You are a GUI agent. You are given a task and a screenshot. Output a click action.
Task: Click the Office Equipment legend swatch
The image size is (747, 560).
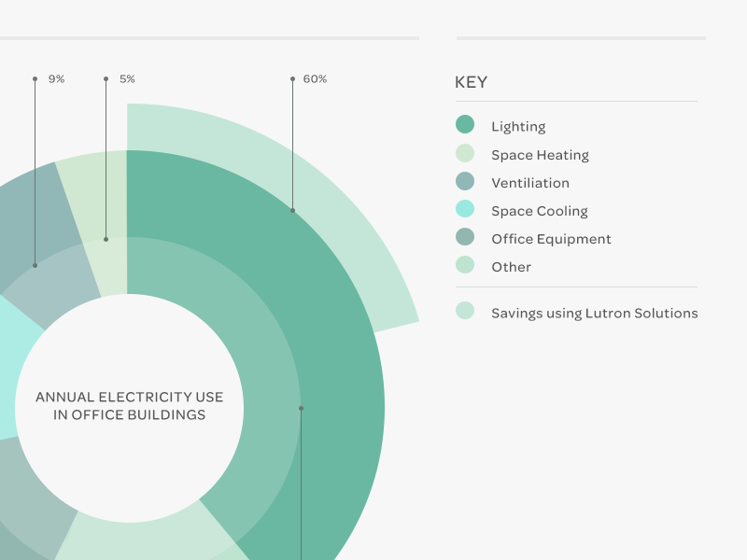[x=465, y=237]
